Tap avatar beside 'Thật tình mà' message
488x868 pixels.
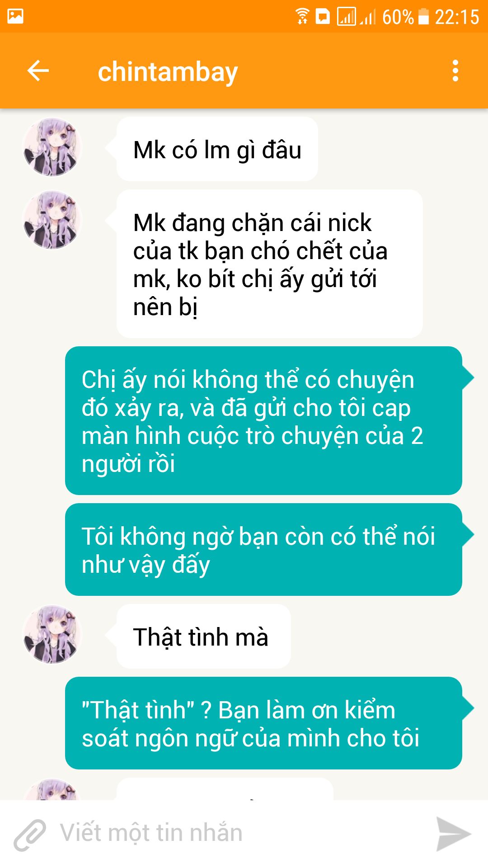click(x=52, y=634)
